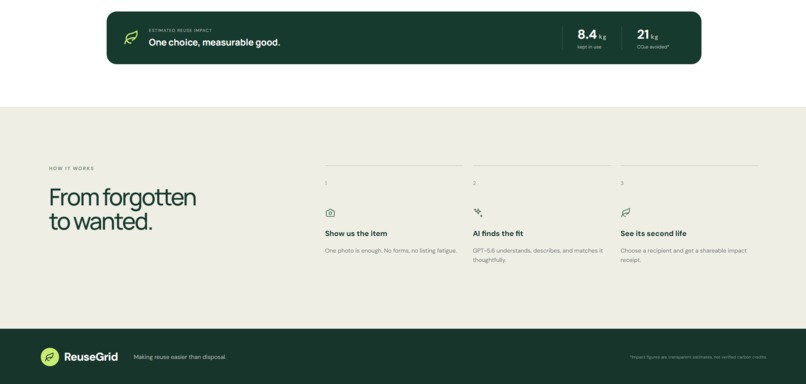Click the 21 kg value

(647, 35)
